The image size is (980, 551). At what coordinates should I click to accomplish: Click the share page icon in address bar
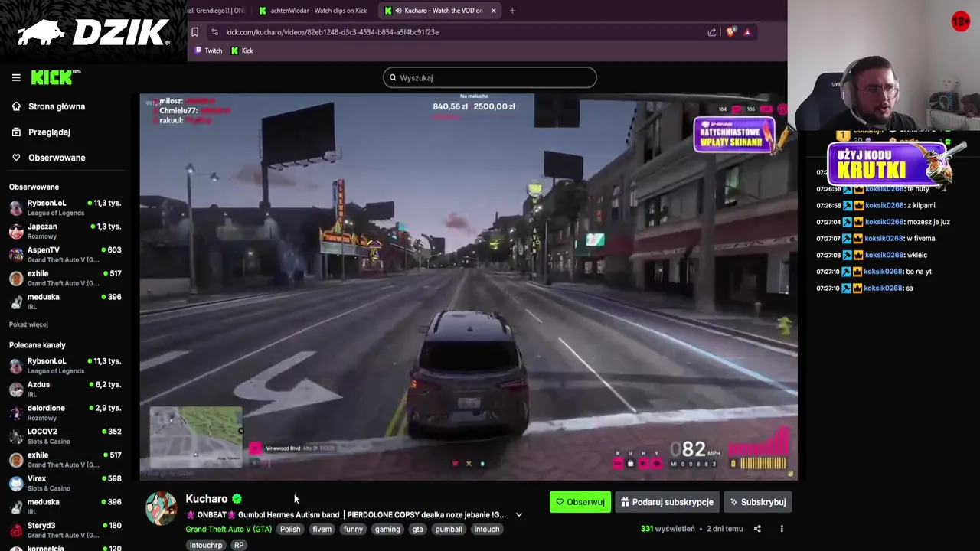[x=712, y=32]
